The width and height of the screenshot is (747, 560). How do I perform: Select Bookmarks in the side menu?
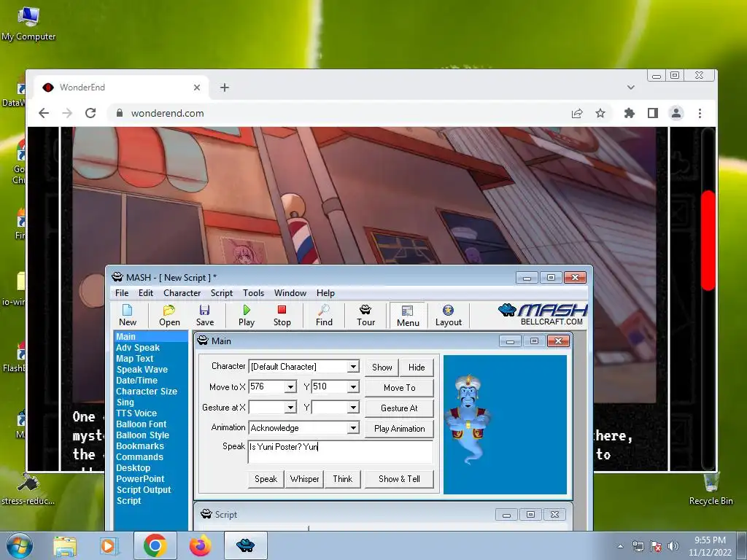click(140, 446)
